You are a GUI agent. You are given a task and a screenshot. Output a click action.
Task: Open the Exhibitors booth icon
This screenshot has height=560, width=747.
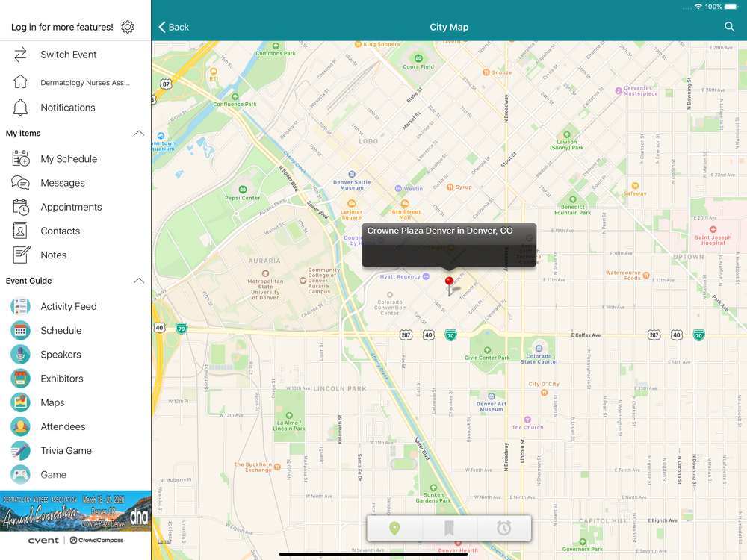coord(20,379)
